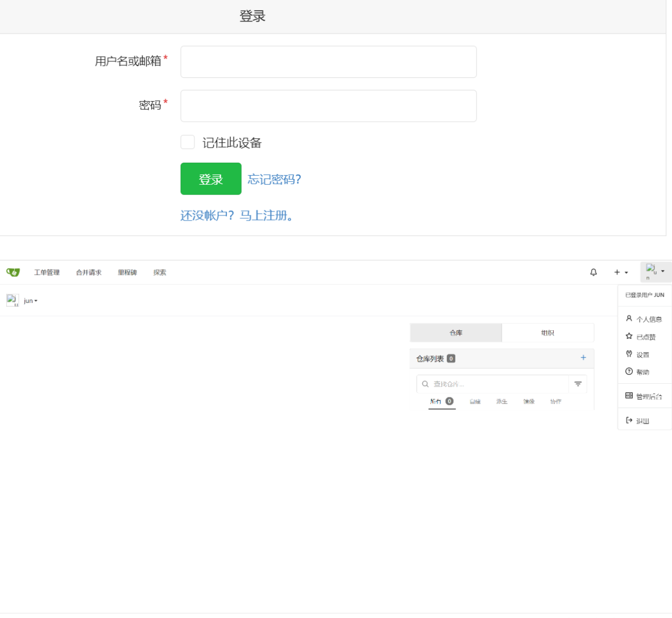Open the 探索 menu item
This screenshot has width=672, height=618.
(x=160, y=272)
